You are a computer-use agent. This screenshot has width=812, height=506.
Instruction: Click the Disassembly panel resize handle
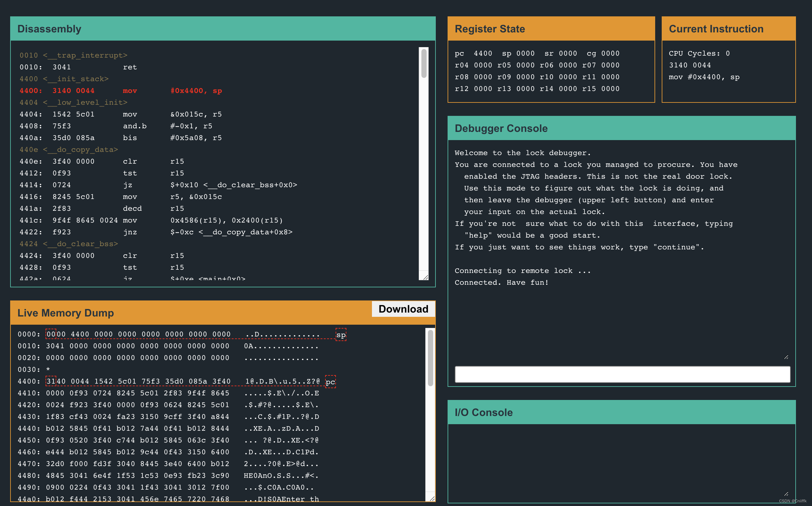(x=425, y=277)
